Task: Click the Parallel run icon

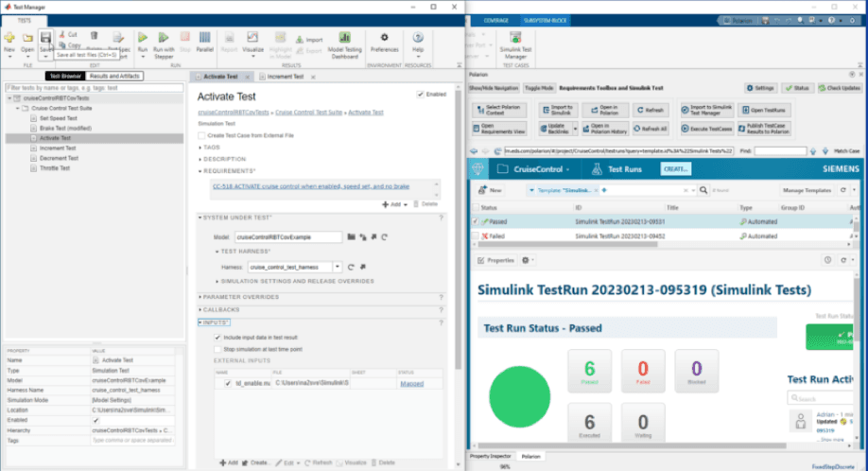Action: pos(204,40)
